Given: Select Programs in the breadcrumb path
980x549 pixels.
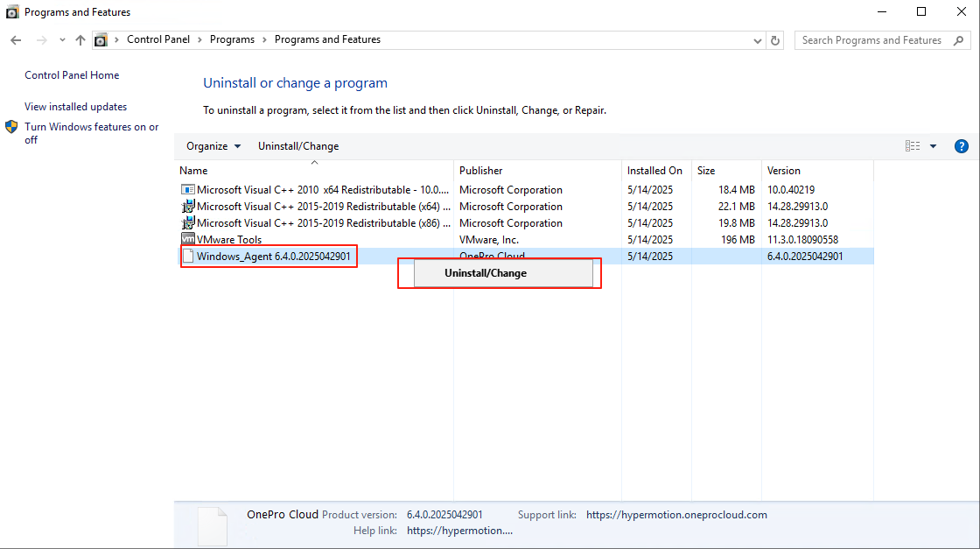Looking at the screenshot, I should 232,39.
